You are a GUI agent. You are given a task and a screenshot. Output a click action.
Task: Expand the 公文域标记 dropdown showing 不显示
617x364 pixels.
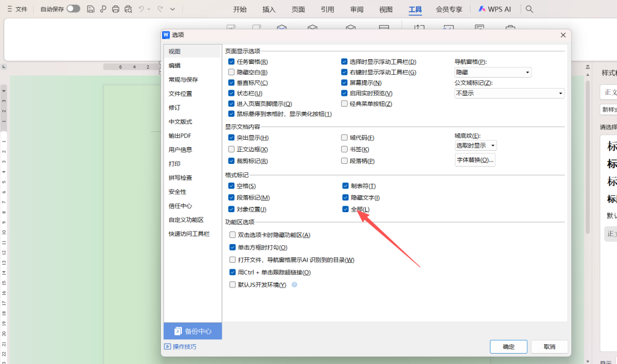(509, 93)
